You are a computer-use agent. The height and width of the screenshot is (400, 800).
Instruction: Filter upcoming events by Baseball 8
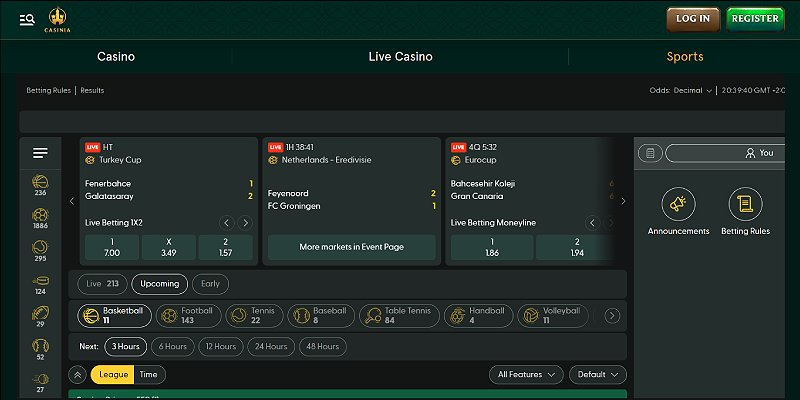(x=321, y=316)
